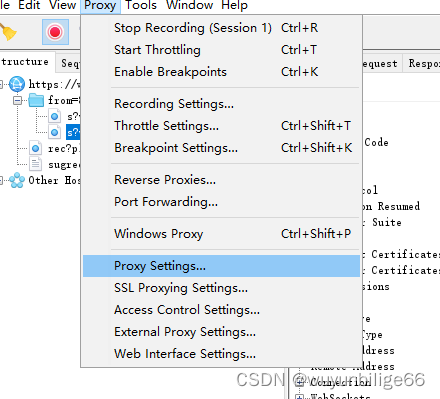Click the Other Hosts cluster icon
Screen dimensions: 440x399
point(17,180)
